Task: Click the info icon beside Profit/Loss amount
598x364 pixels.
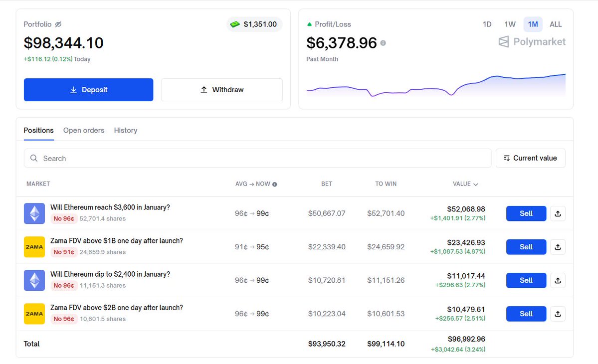Action: [x=383, y=43]
